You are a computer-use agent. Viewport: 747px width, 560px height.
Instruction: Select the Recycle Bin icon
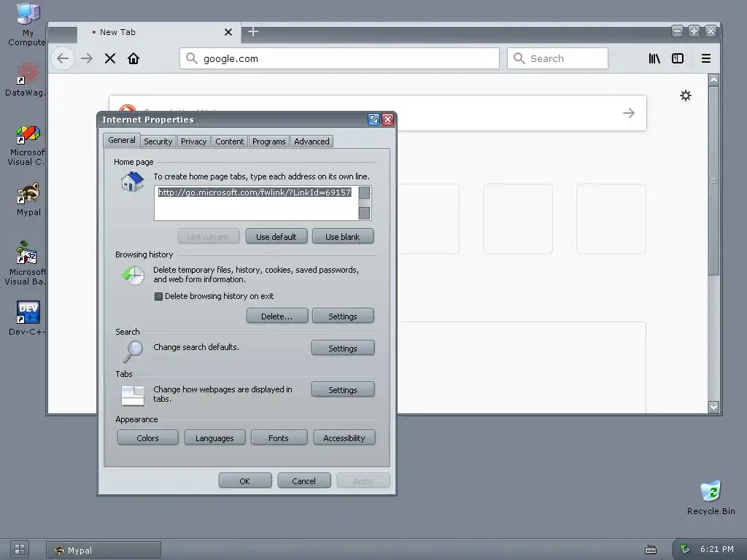pyautogui.click(x=711, y=497)
